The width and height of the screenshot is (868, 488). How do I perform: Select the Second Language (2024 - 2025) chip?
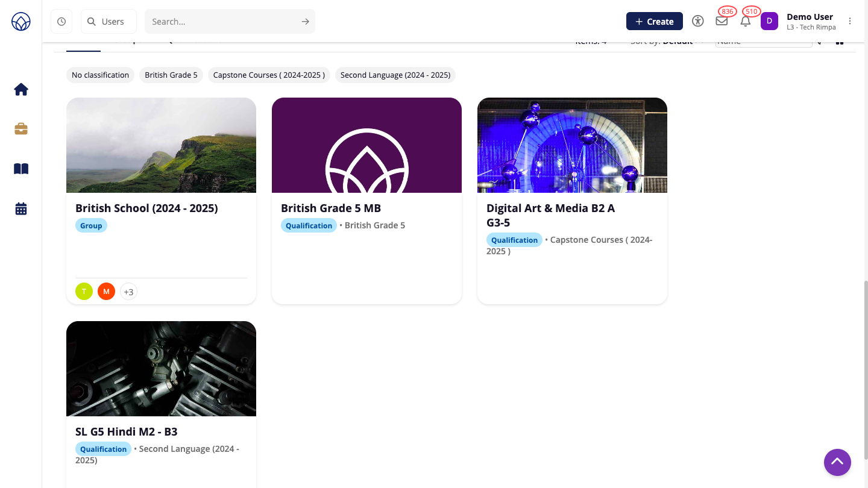[395, 75]
